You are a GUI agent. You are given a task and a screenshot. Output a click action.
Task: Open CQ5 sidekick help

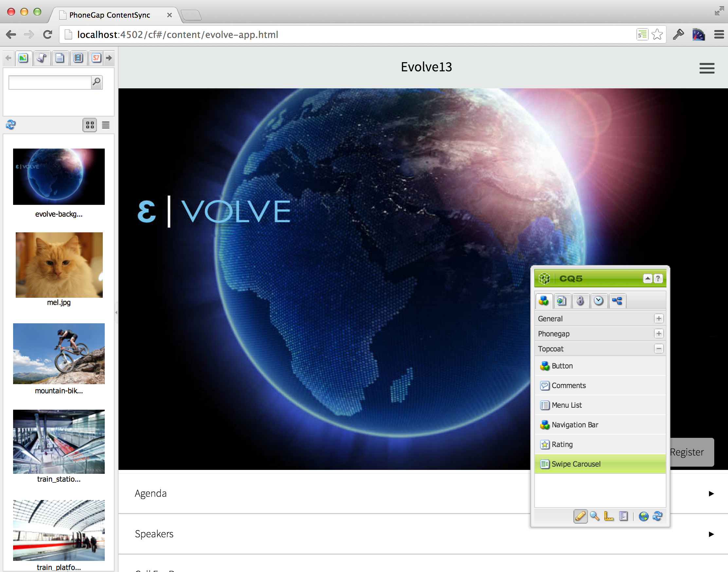tap(658, 278)
